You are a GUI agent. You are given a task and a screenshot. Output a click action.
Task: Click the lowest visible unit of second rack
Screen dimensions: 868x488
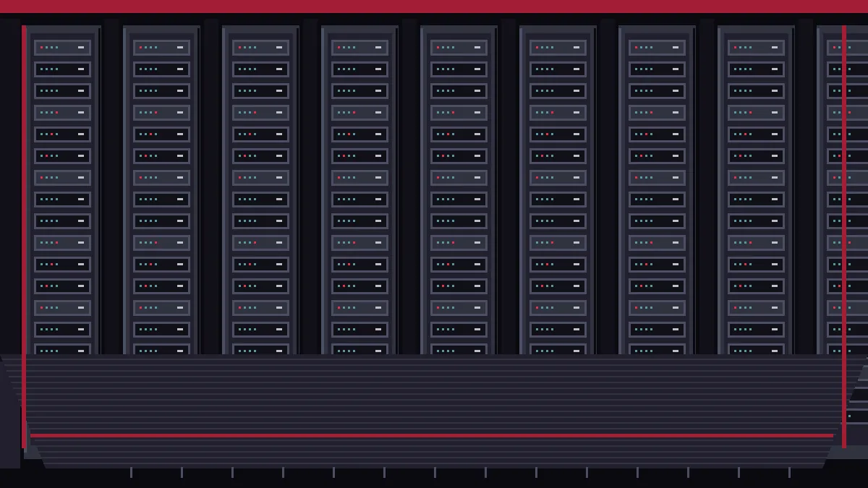point(161,348)
